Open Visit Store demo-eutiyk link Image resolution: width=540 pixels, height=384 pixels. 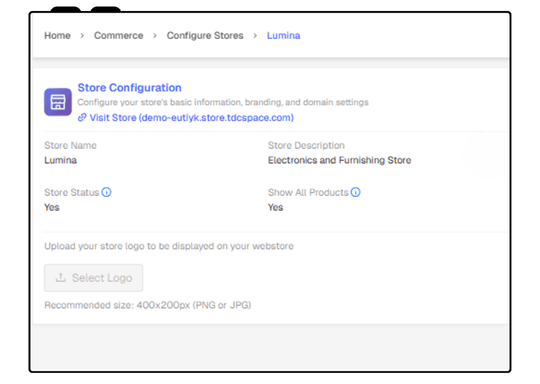click(191, 118)
